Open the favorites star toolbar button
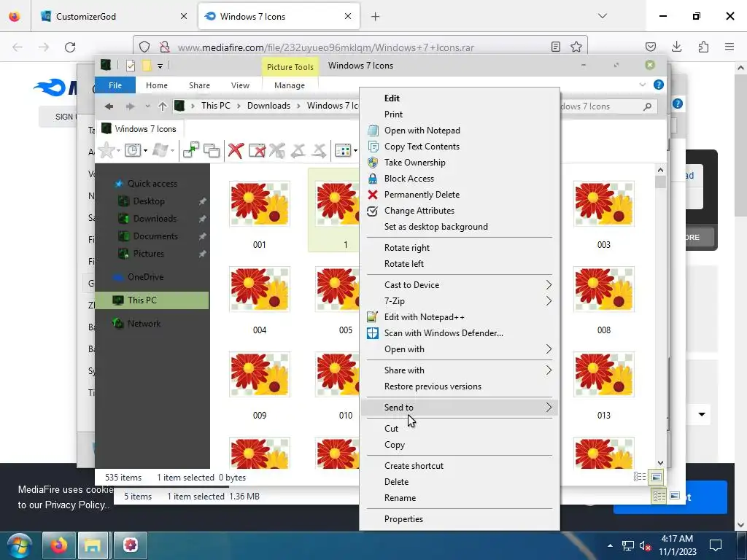Screen dimensions: 747x560 [107, 150]
